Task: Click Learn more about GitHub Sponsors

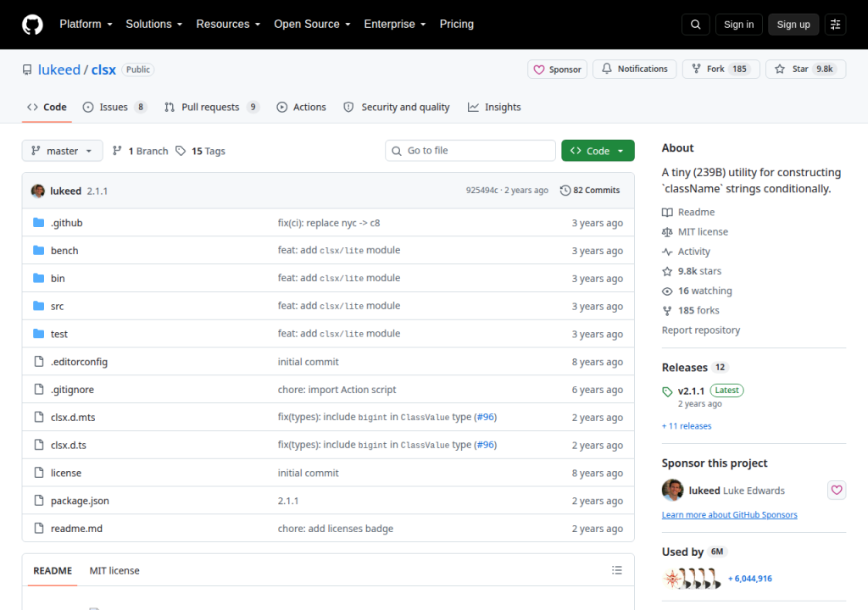Action: point(730,515)
